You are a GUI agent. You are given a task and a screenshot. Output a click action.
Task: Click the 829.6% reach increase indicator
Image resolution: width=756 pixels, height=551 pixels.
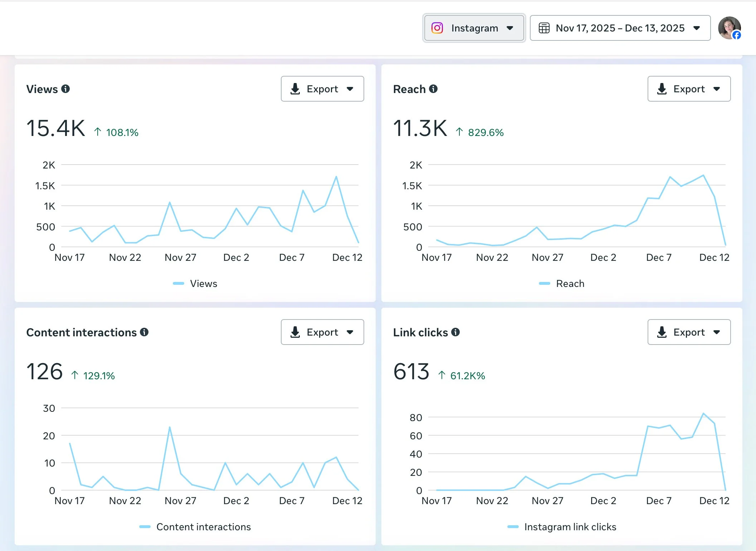480,132
